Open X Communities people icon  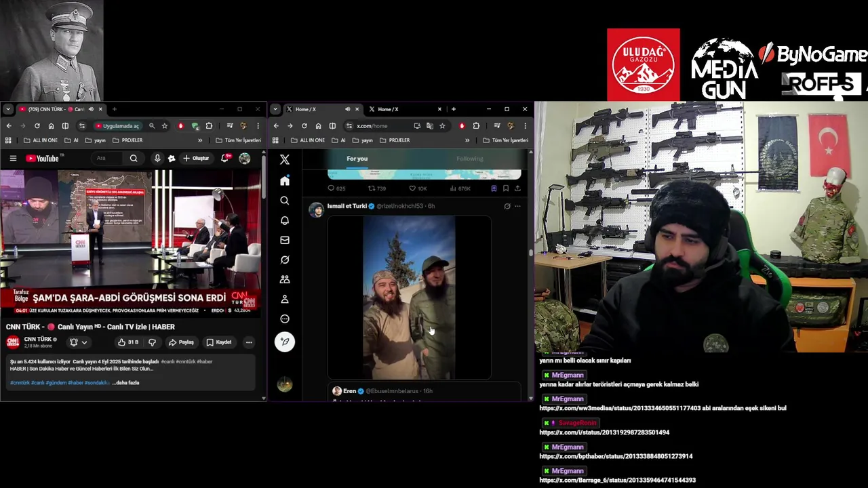pos(285,279)
